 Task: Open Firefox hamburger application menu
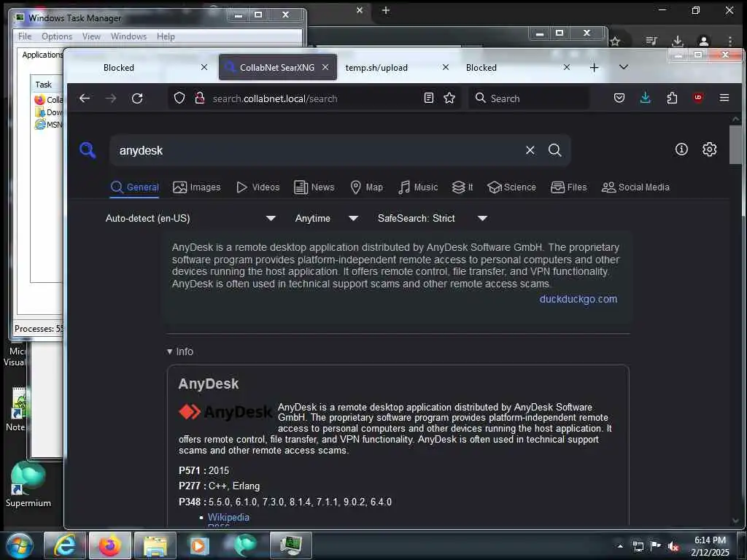pos(724,98)
